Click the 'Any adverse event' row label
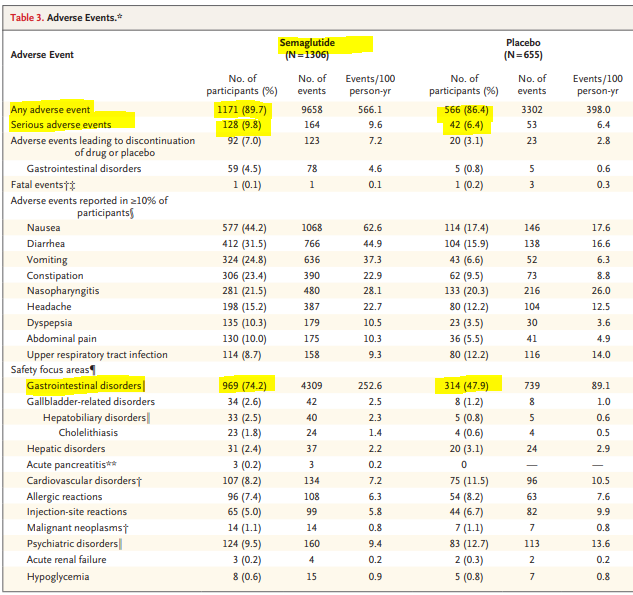 tap(50, 110)
